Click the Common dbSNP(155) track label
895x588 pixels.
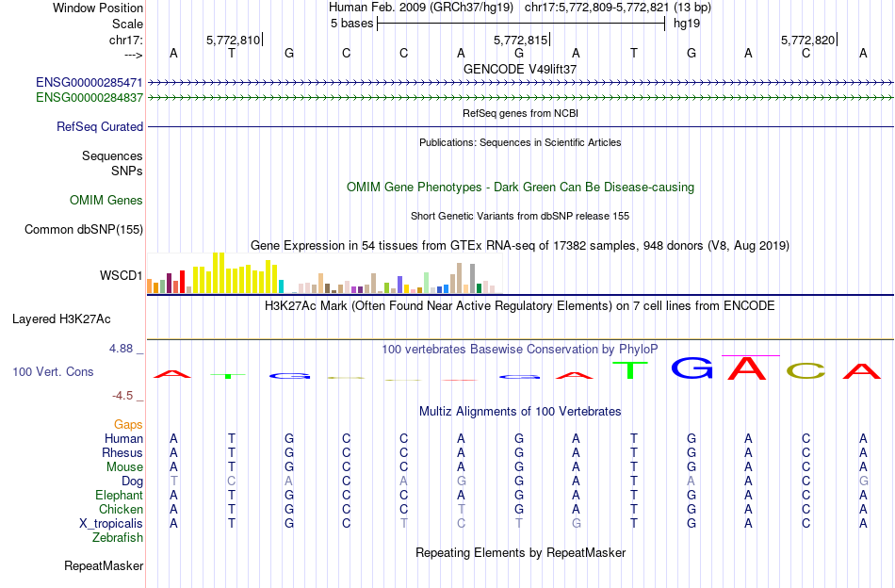(x=84, y=230)
